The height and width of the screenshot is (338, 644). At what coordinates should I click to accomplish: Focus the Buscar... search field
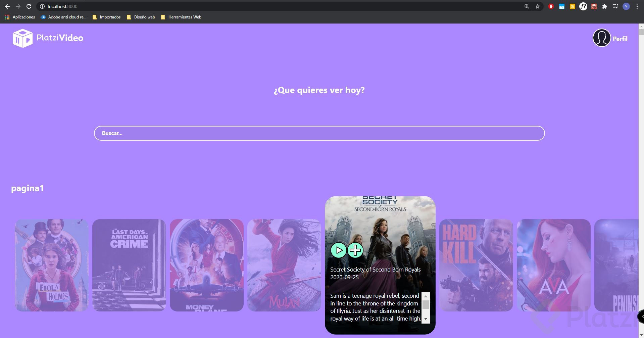tap(319, 133)
